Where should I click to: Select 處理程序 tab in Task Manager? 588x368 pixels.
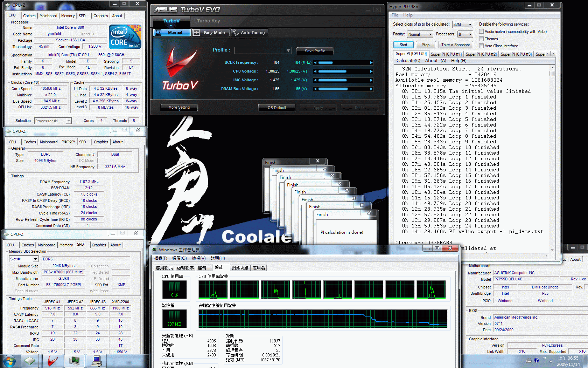[x=185, y=268]
